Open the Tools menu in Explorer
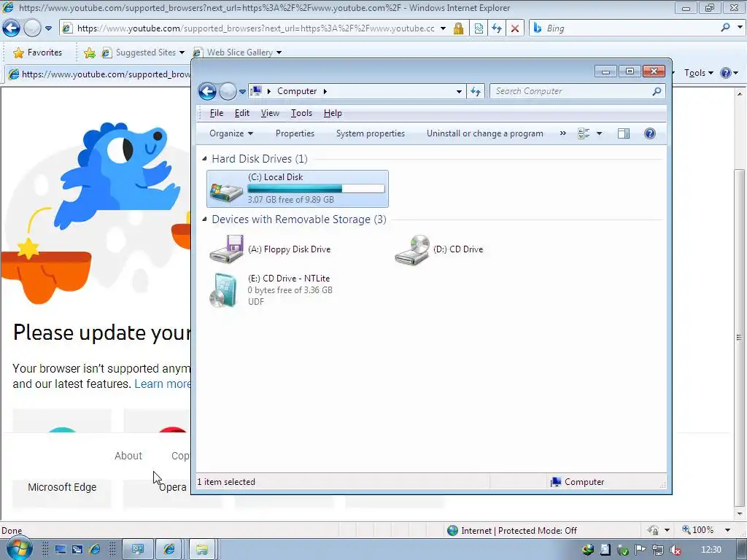Screen dimensions: 747x560 tap(301, 113)
